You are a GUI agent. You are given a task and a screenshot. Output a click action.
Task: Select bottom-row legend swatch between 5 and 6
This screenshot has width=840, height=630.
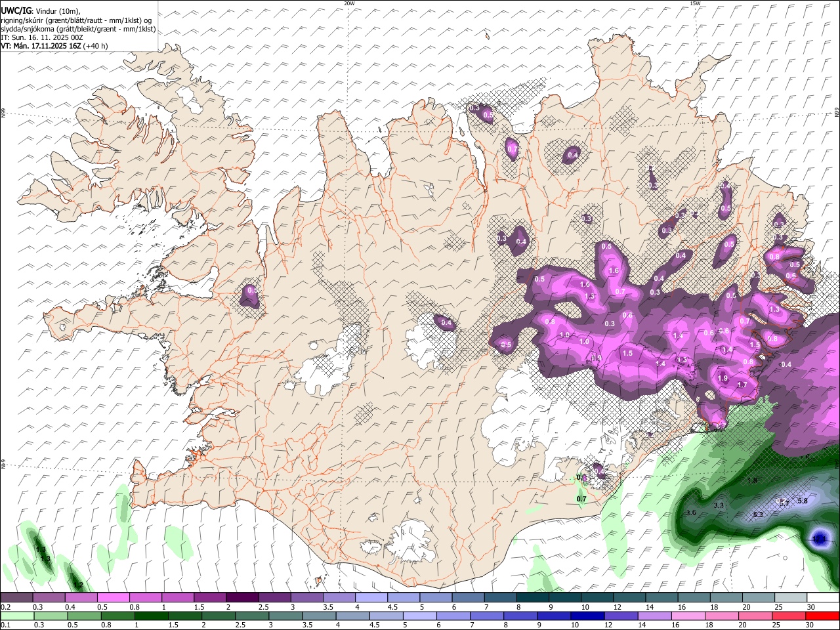click(419, 616)
